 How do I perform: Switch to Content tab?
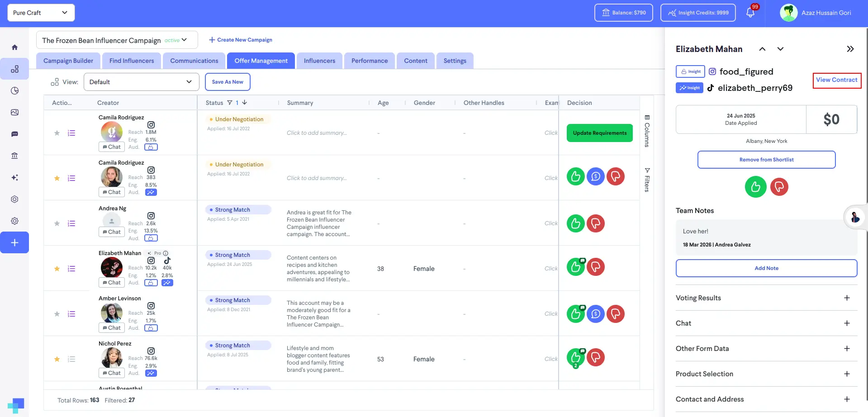pos(416,61)
